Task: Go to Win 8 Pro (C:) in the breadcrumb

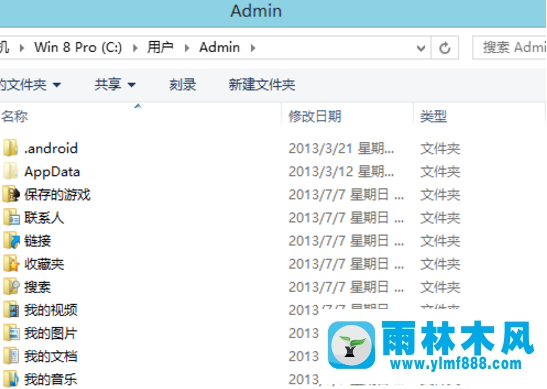Action: point(78,47)
